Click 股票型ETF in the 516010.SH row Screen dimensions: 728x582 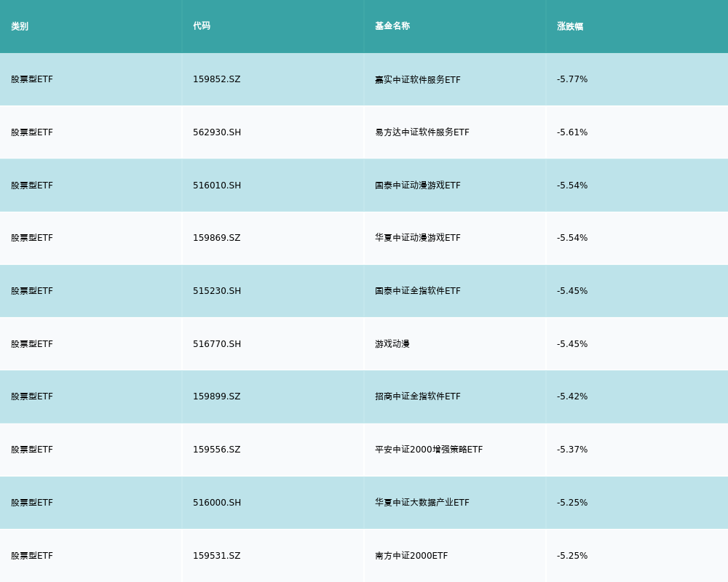[32, 186]
